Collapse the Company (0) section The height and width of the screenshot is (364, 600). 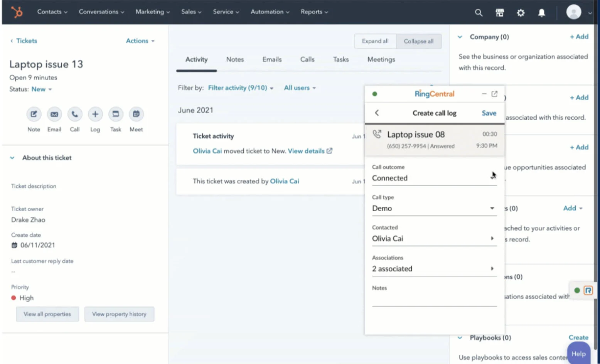[460, 37]
